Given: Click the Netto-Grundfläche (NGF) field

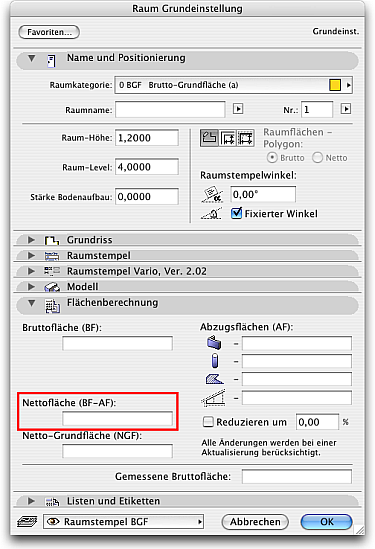Looking at the screenshot, I should point(117,451).
